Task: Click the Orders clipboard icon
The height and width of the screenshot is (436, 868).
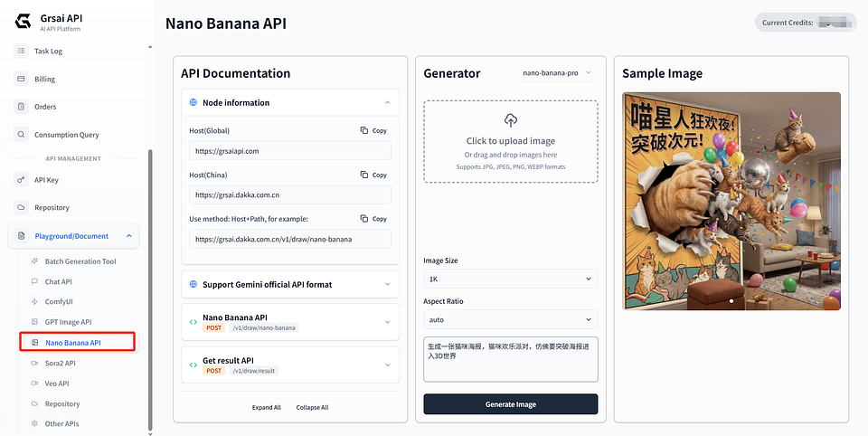Action: click(21, 107)
